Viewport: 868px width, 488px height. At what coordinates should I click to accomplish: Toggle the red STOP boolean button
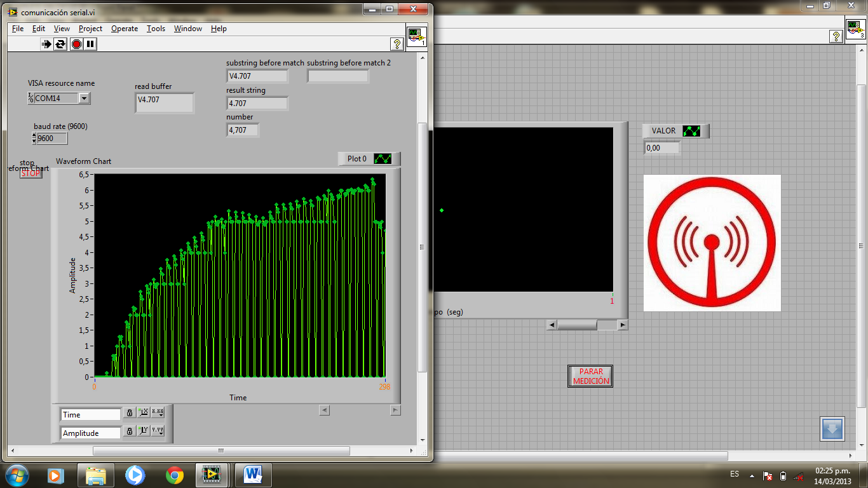click(x=31, y=173)
